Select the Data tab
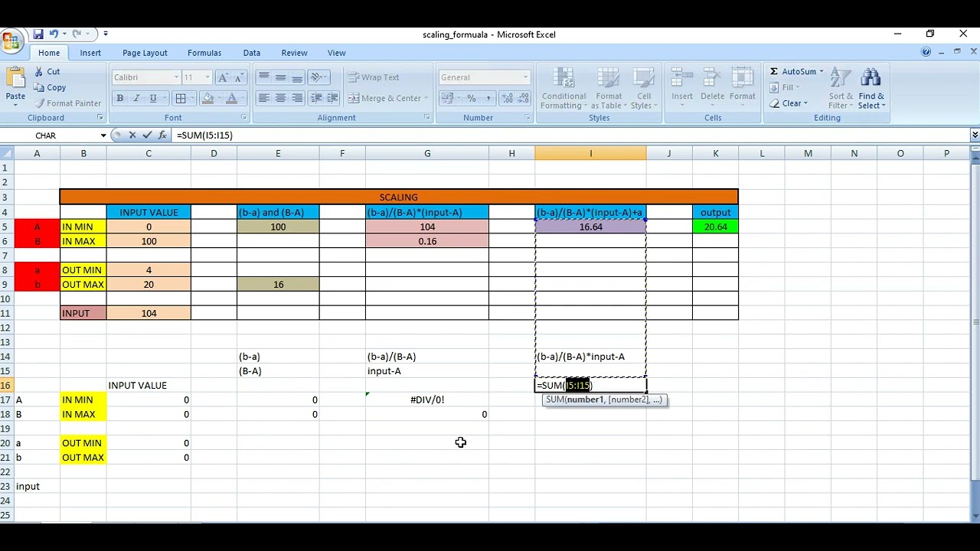980x551 pixels. [x=252, y=53]
